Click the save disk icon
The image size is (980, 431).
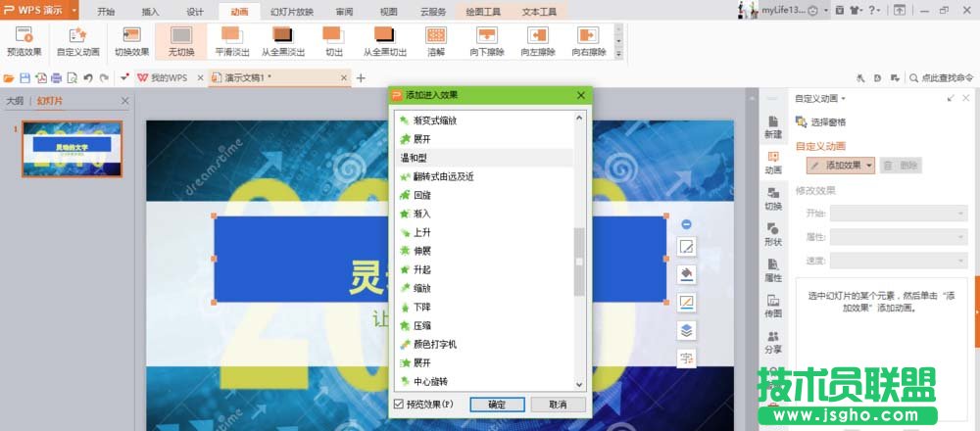pos(25,78)
